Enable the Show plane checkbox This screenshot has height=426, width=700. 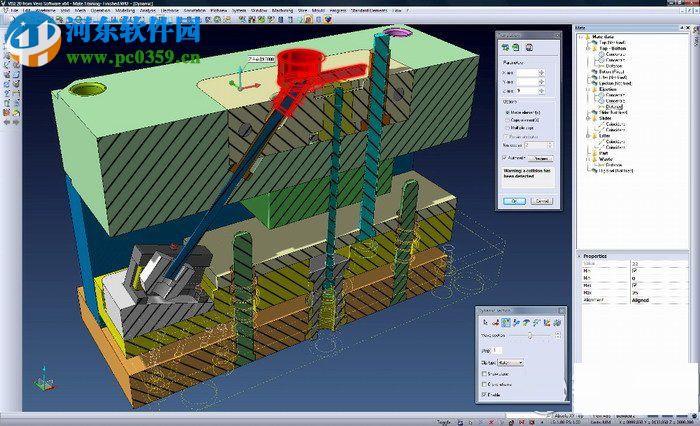coord(486,372)
